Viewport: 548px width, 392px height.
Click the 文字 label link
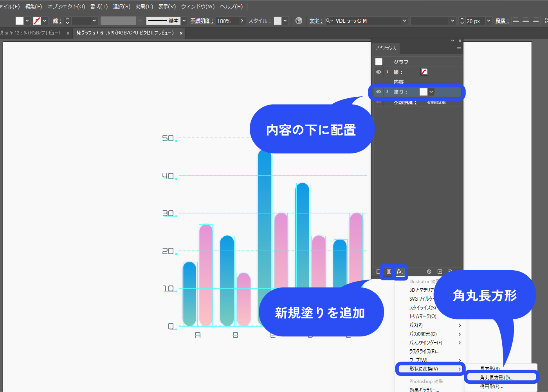[315, 21]
